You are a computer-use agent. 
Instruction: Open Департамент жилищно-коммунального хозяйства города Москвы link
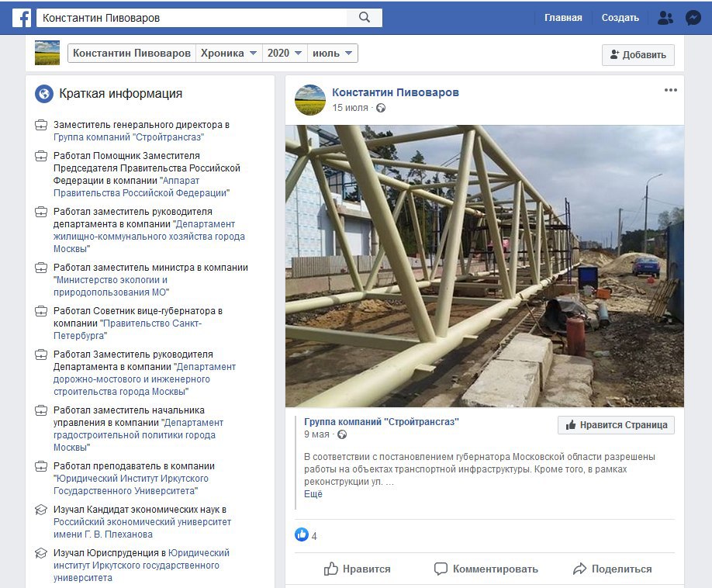pos(149,237)
